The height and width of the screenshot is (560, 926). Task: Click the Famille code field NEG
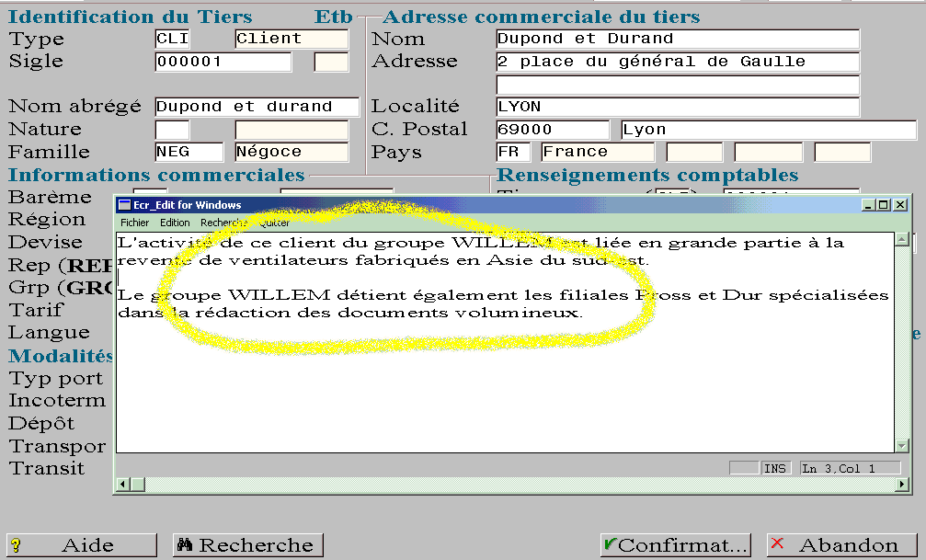click(x=189, y=152)
